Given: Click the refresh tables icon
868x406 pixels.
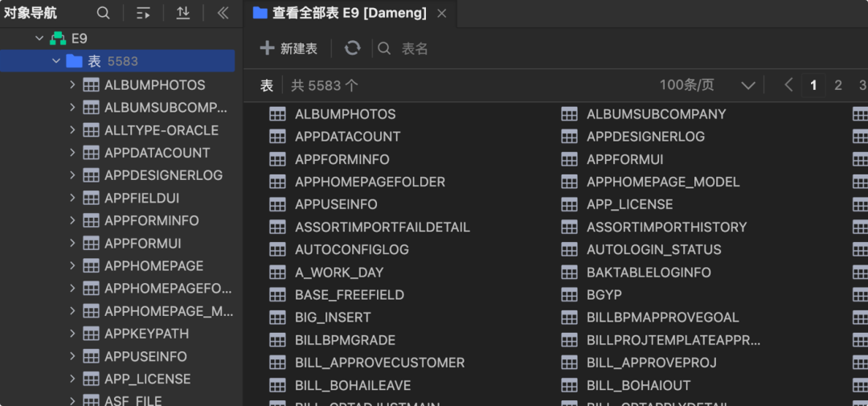Looking at the screenshot, I should (x=353, y=48).
